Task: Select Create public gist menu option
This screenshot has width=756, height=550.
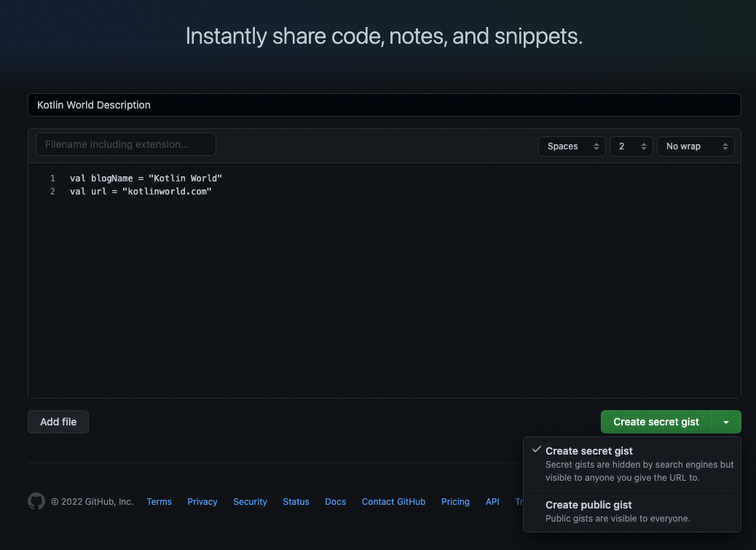Action: click(x=632, y=511)
